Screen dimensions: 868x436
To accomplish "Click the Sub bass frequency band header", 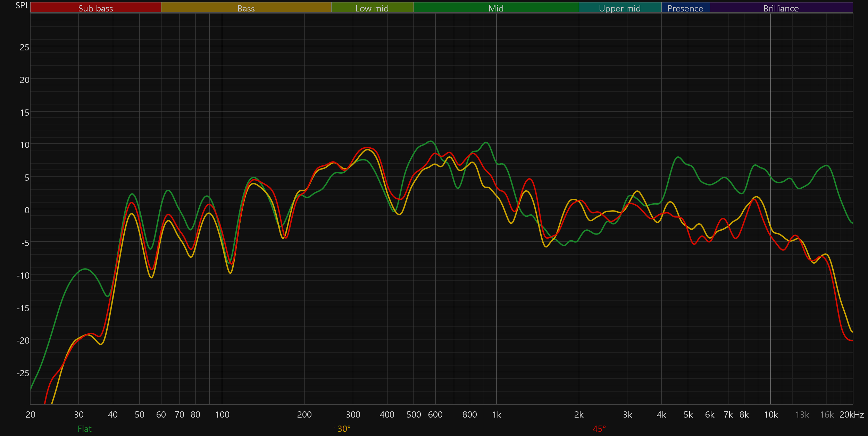I will coord(95,8).
